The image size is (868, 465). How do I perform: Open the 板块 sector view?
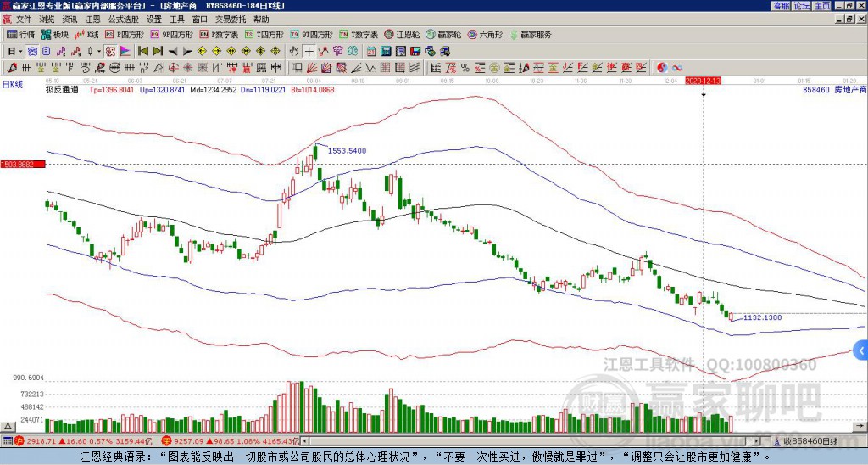click(54, 35)
